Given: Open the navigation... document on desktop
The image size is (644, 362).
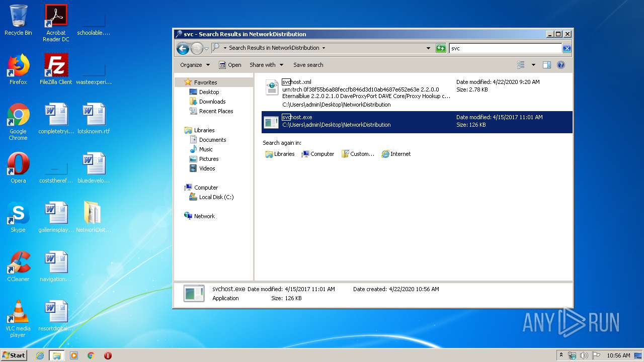Looking at the screenshot, I should 56,266.
